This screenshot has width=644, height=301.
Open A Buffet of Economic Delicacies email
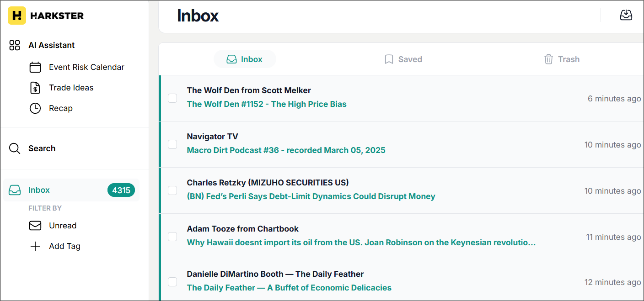(x=289, y=288)
